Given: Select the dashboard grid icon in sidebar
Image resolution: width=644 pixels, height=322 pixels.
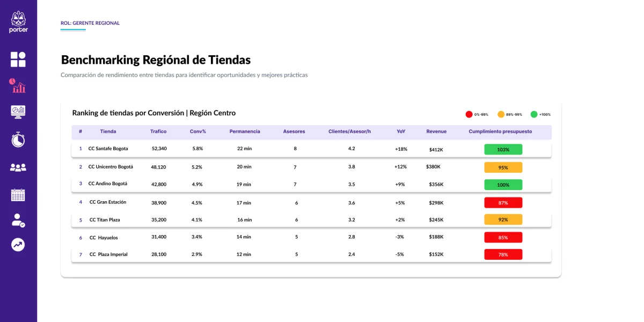Looking at the screenshot, I should tap(18, 58).
